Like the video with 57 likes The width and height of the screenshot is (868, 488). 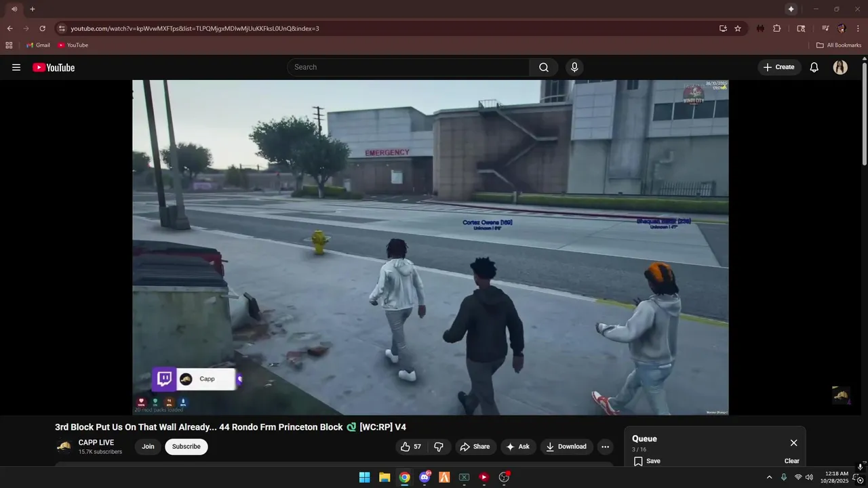click(411, 447)
